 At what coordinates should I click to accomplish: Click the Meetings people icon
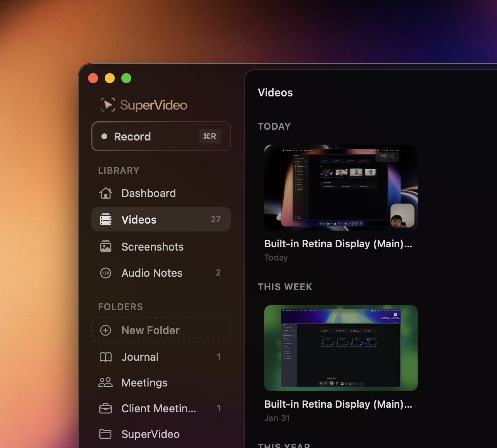pos(105,383)
